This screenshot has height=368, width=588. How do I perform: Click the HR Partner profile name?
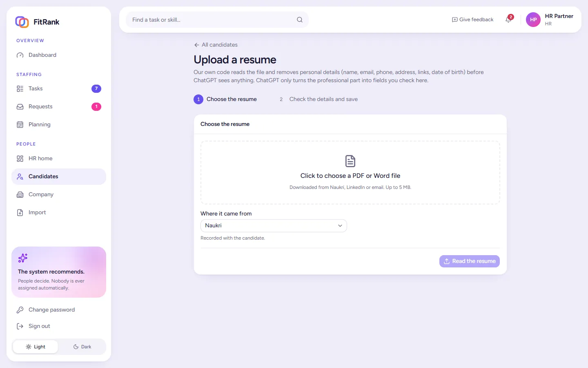559,16
